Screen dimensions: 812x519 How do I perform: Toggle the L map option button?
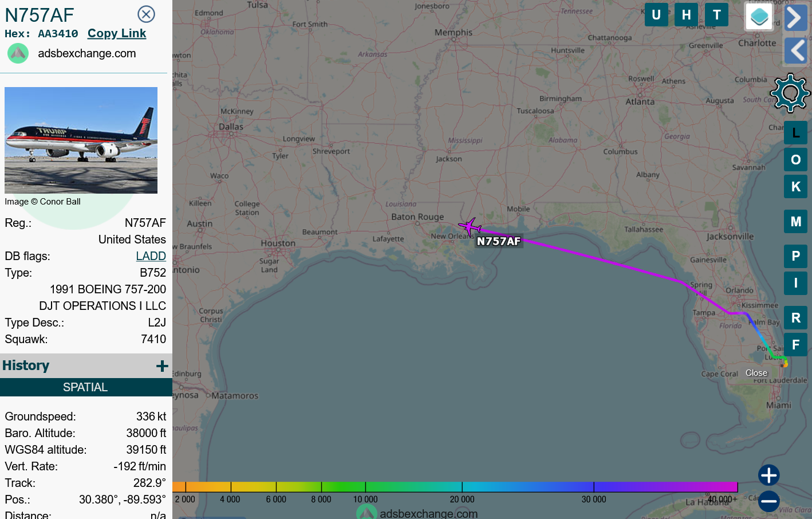click(795, 133)
